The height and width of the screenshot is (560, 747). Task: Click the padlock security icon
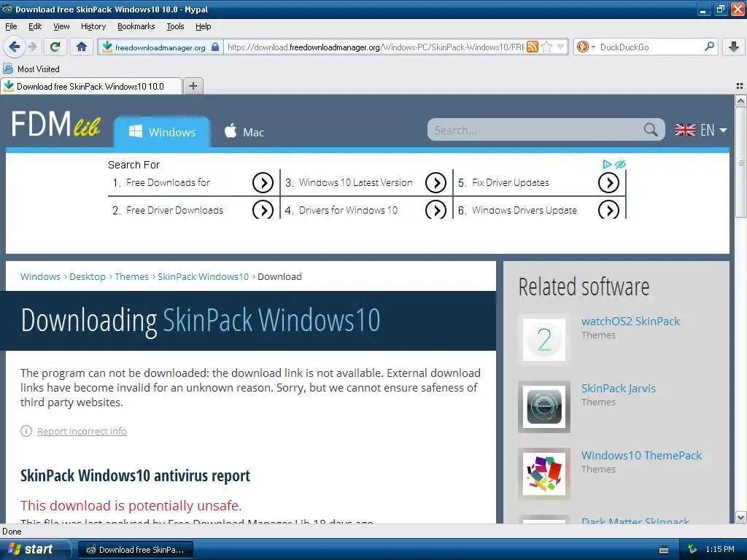pyautogui.click(x=215, y=47)
